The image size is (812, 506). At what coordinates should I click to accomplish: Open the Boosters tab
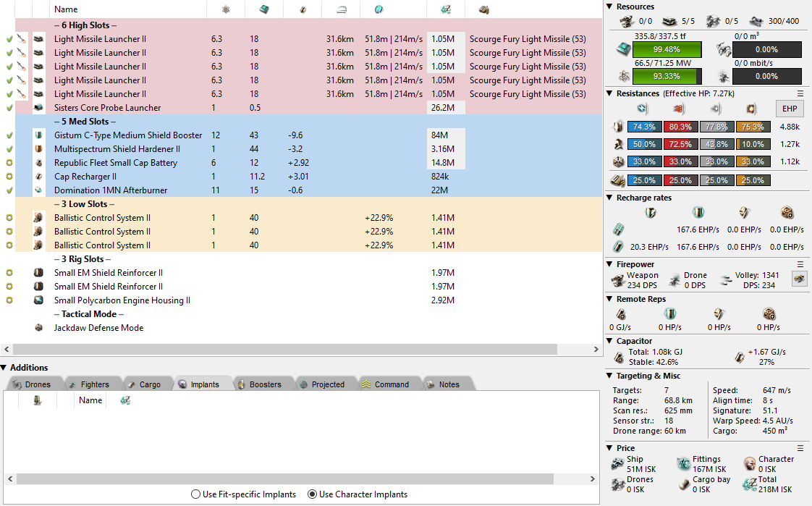(x=259, y=384)
